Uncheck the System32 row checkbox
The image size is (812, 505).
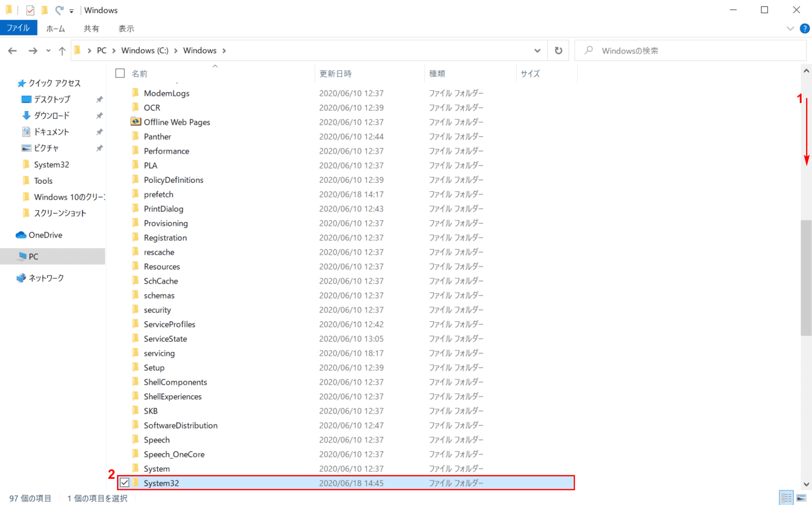(124, 483)
